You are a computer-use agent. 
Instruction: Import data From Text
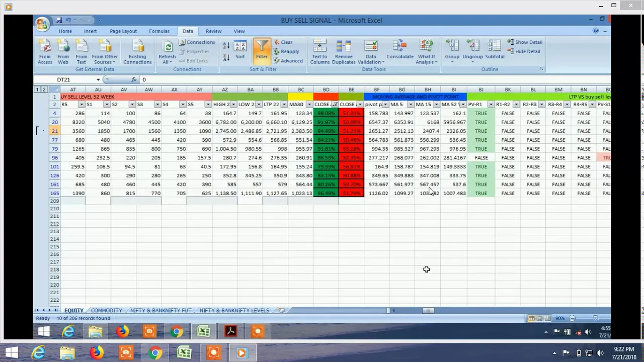[81, 52]
